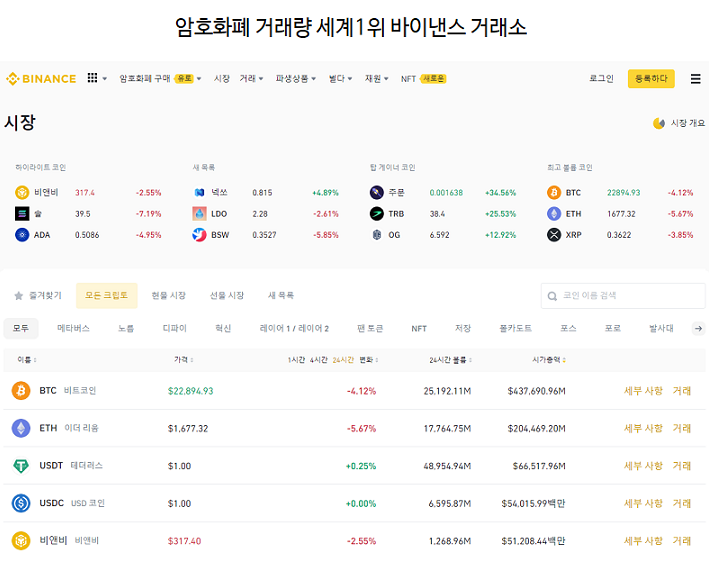Open the apps grid menu icon

click(x=92, y=78)
